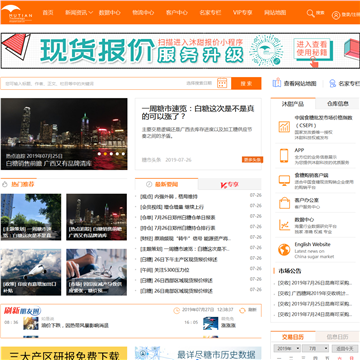Open the [热点追踪] night skyline thumbnail
The image size is (360, 360).
click(96, 217)
